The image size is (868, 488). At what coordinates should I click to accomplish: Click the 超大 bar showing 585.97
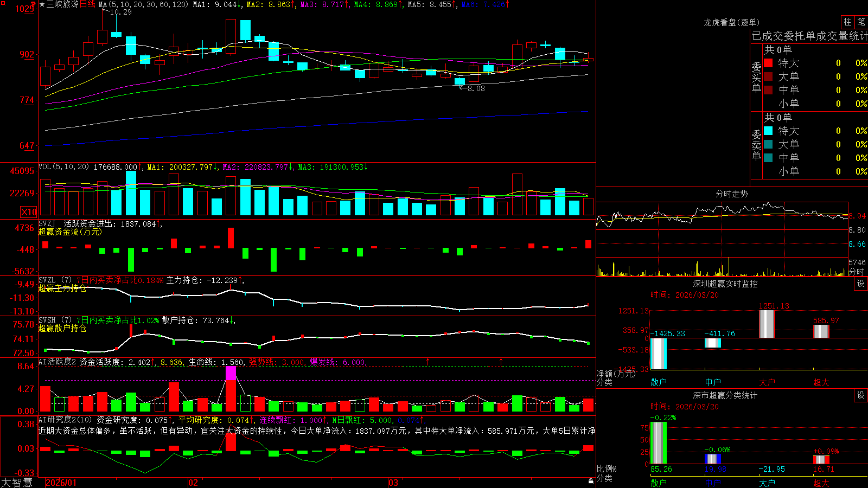(x=821, y=331)
